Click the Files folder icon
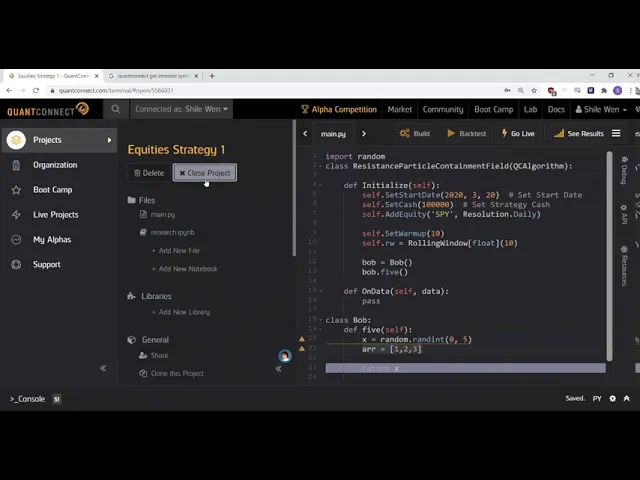This screenshot has height=480, width=640. point(131,200)
